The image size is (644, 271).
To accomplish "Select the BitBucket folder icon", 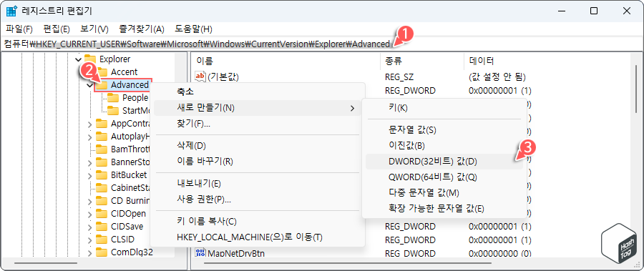I will pyautogui.click(x=102, y=175).
